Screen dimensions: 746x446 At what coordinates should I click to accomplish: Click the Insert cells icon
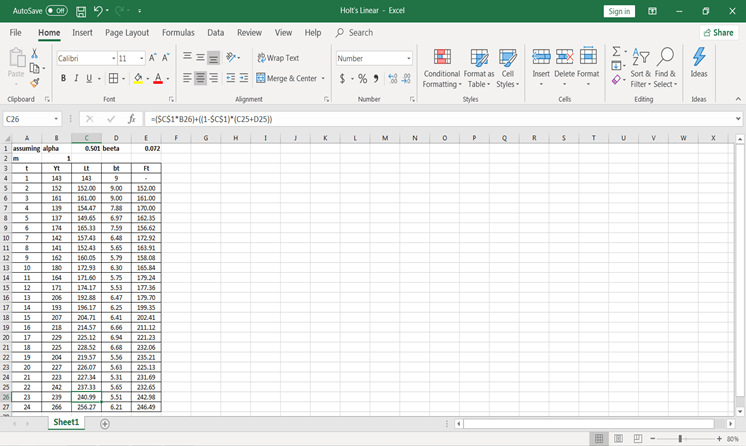541,57
